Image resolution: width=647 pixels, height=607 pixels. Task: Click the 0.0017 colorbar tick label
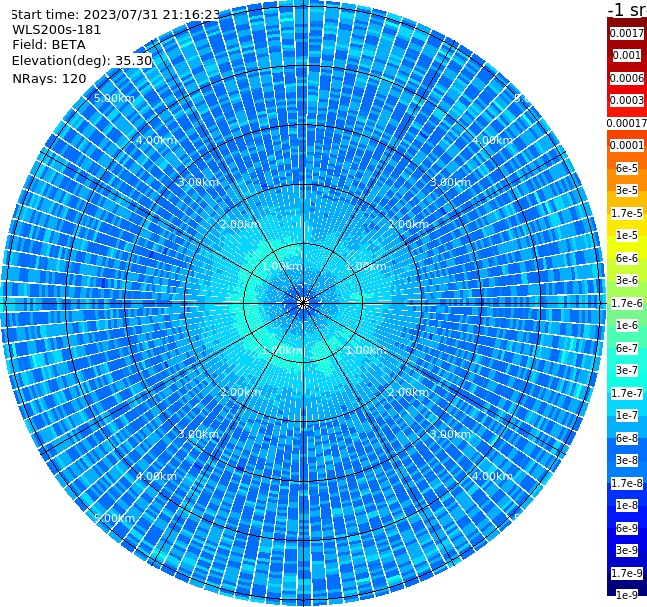coord(627,33)
